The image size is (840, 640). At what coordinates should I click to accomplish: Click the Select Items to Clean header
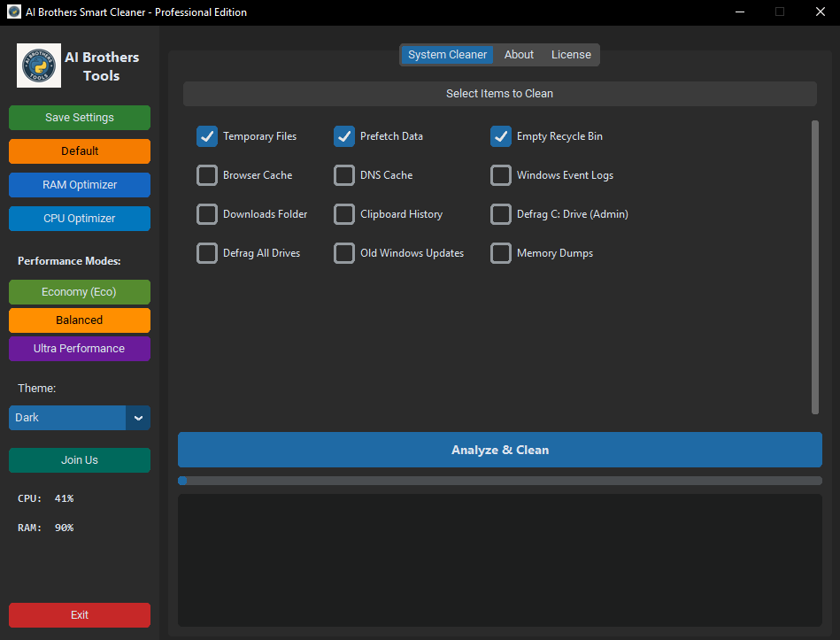click(x=500, y=94)
